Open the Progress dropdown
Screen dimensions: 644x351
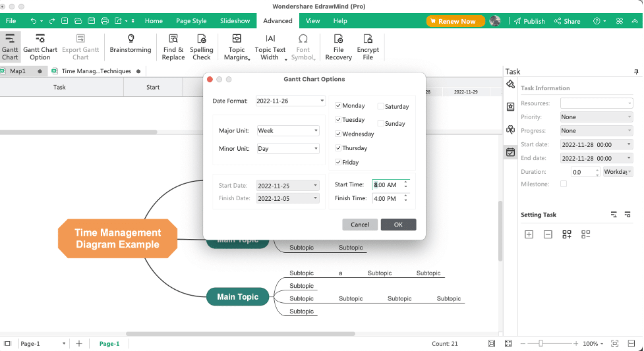point(597,130)
